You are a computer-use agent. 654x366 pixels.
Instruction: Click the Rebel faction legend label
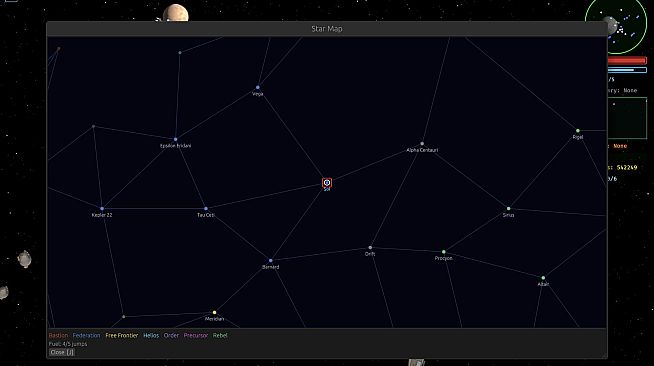tap(220, 335)
